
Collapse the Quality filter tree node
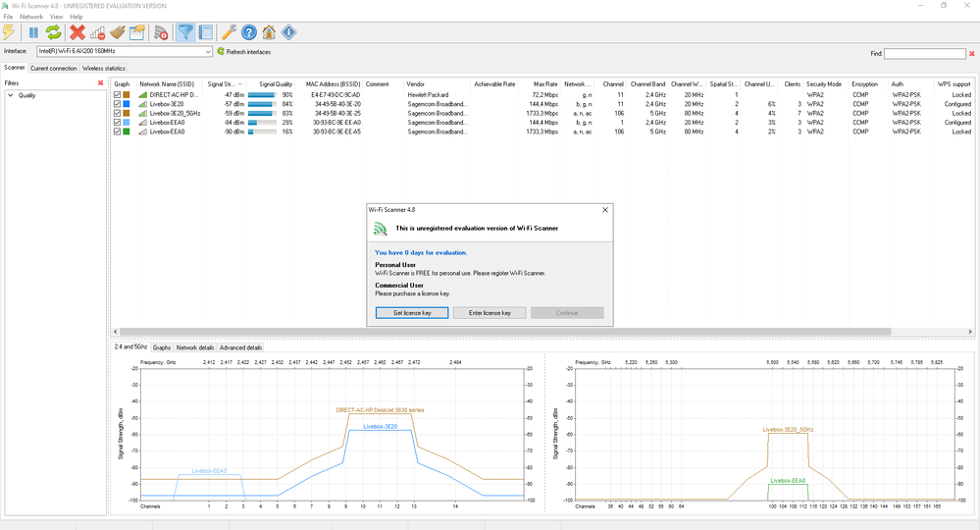[x=10, y=95]
